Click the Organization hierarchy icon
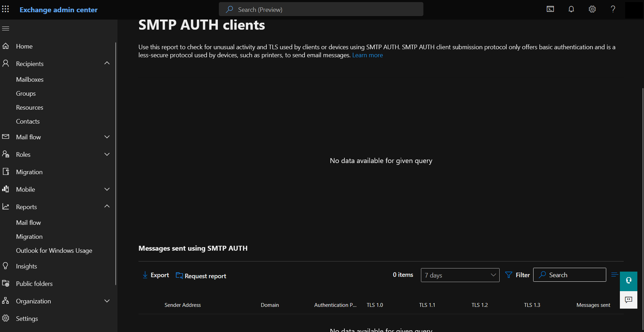Image resolution: width=644 pixels, height=332 pixels. 6,301
